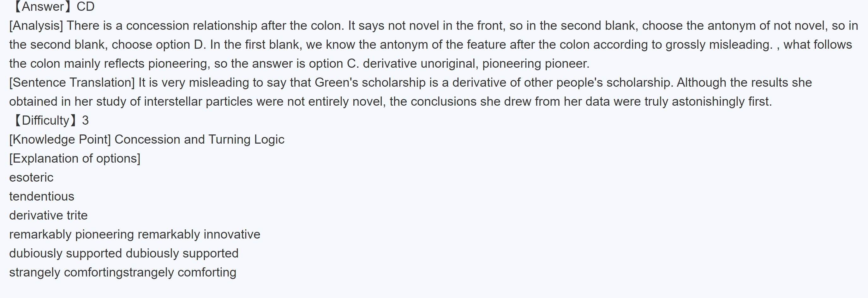The height and width of the screenshot is (298, 868).
Task: Click the Difficulty 3 line
Action: click(51, 121)
